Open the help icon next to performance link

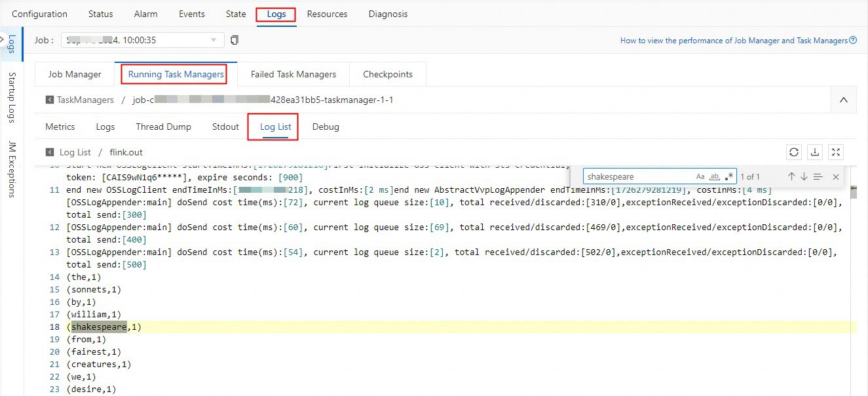(853, 40)
